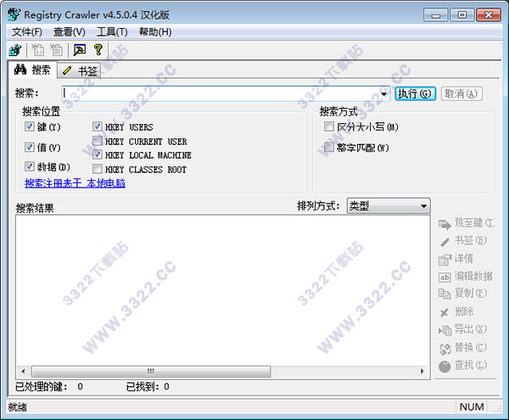
Task: Click the 就绪 status bar text
Action: 18,406
